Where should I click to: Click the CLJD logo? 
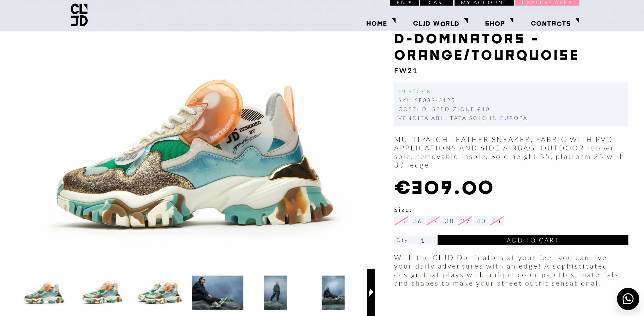click(79, 15)
